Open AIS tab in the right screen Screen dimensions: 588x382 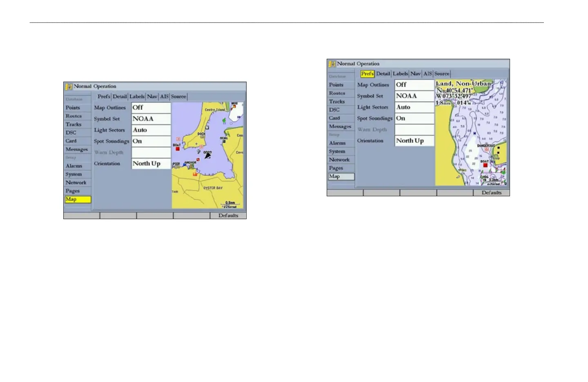[428, 74]
